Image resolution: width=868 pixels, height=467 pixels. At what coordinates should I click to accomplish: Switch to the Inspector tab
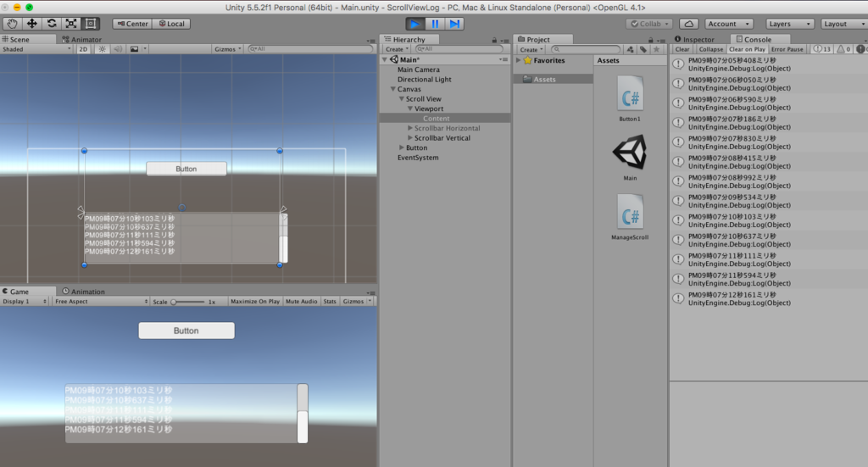695,39
